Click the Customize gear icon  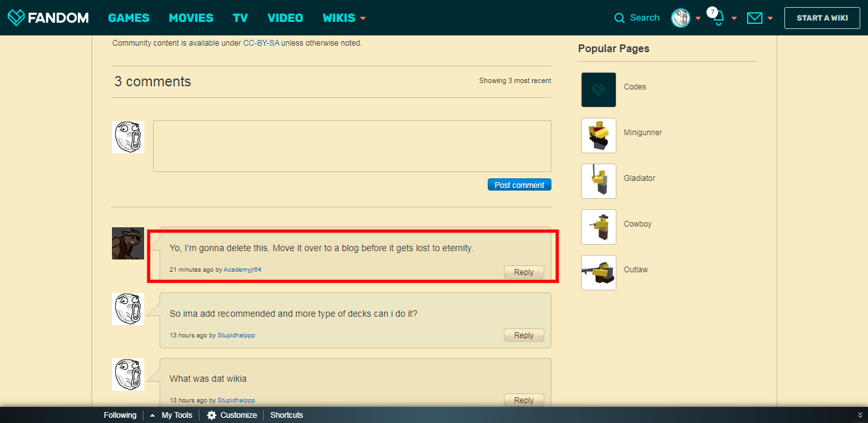[x=212, y=415]
